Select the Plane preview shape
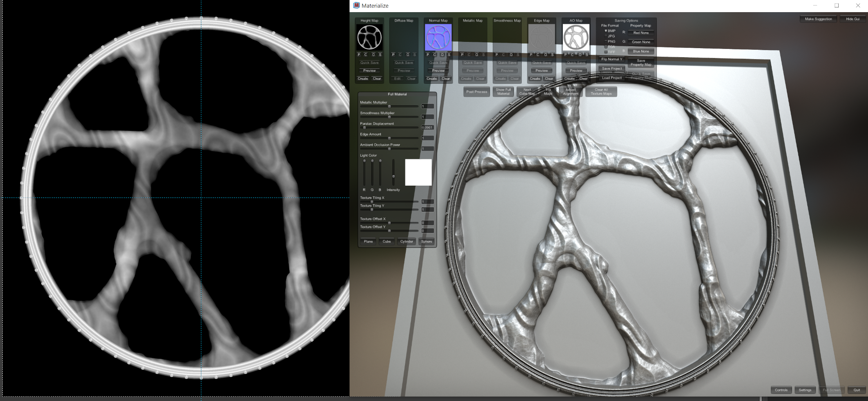 [368, 242]
